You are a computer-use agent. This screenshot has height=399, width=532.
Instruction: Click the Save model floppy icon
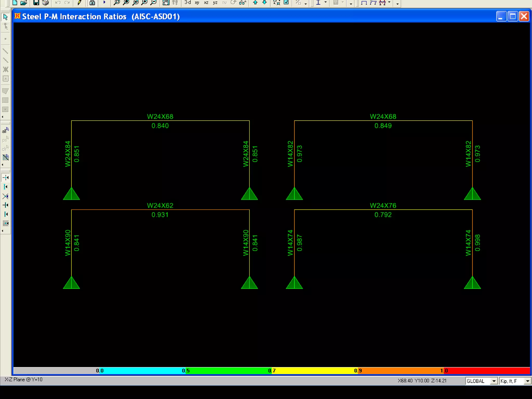coord(36,3)
